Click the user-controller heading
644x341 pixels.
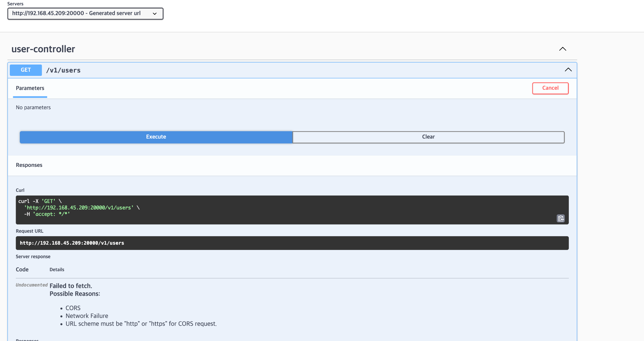[43, 49]
